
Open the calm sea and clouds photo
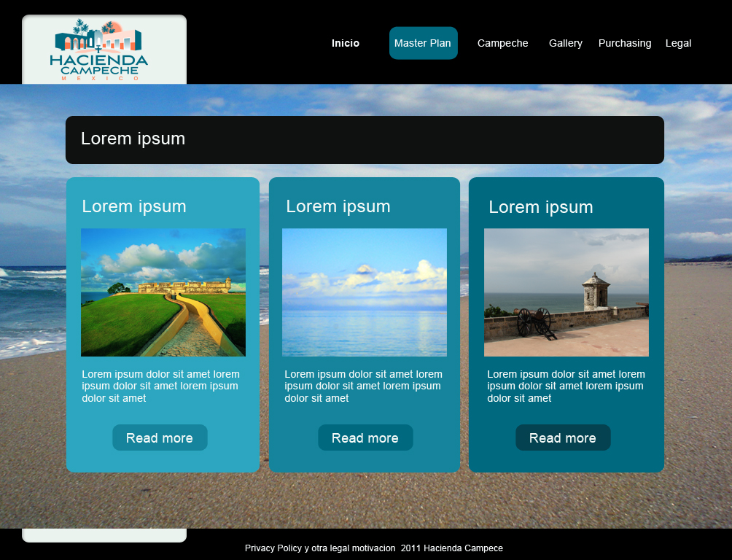coord(365,292)
